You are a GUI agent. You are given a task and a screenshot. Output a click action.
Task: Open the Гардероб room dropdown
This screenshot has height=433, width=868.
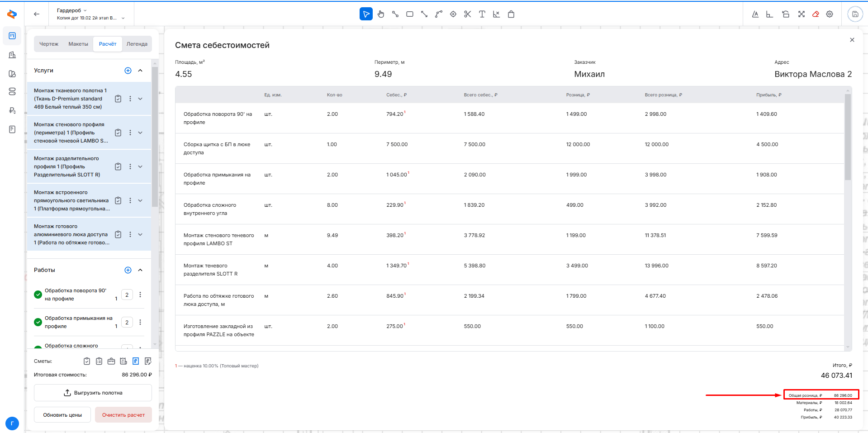pos(72,10)
